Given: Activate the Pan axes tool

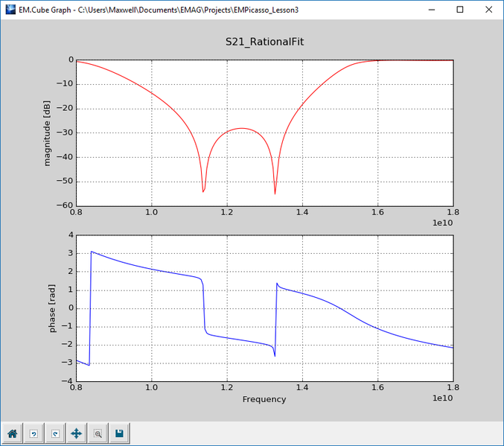Looking at the screenshot, I should (77, 433).
